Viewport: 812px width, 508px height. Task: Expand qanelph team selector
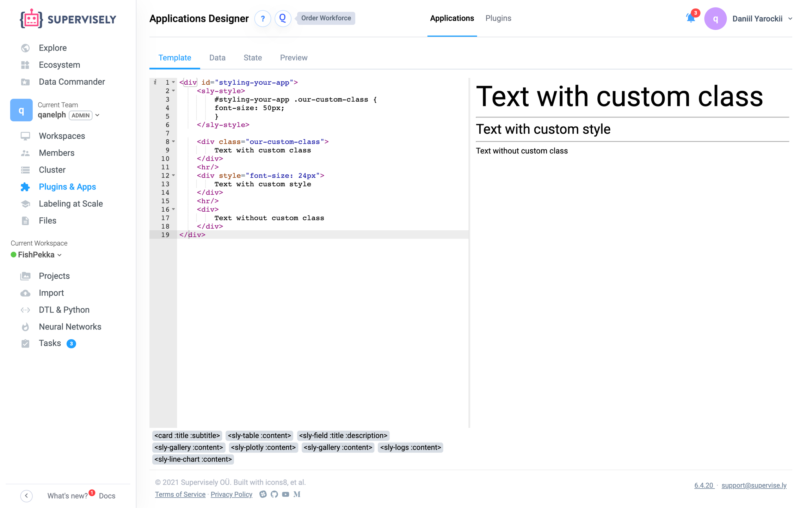(x=98, y=115)
